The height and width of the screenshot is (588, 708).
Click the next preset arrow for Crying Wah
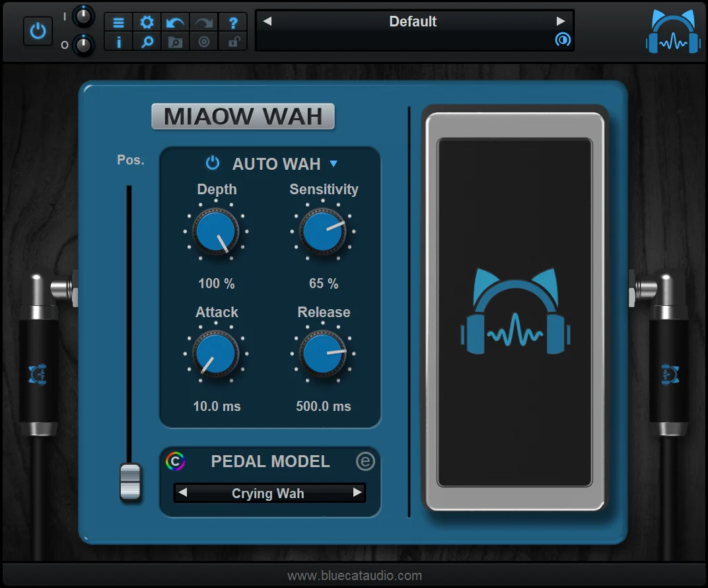(357, 493)
